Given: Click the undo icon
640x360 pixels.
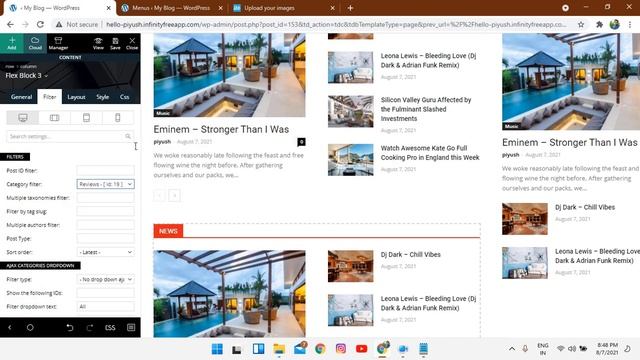Looking at the screenshot, I should coord(70,327).
